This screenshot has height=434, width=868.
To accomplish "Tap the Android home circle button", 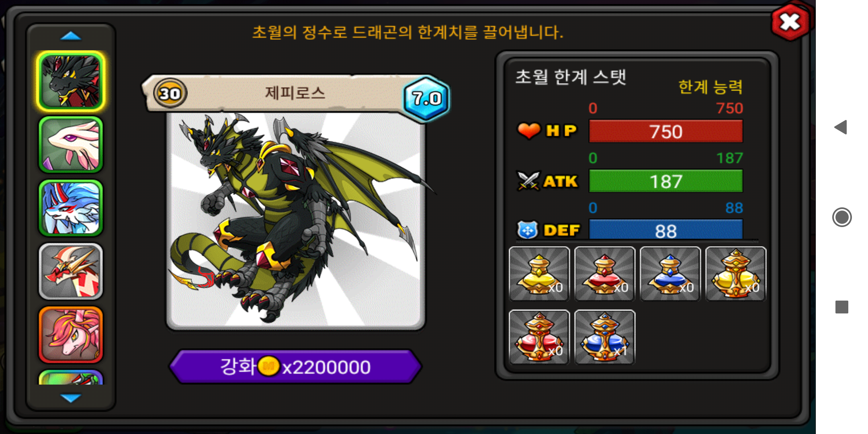I will point(842,217).
